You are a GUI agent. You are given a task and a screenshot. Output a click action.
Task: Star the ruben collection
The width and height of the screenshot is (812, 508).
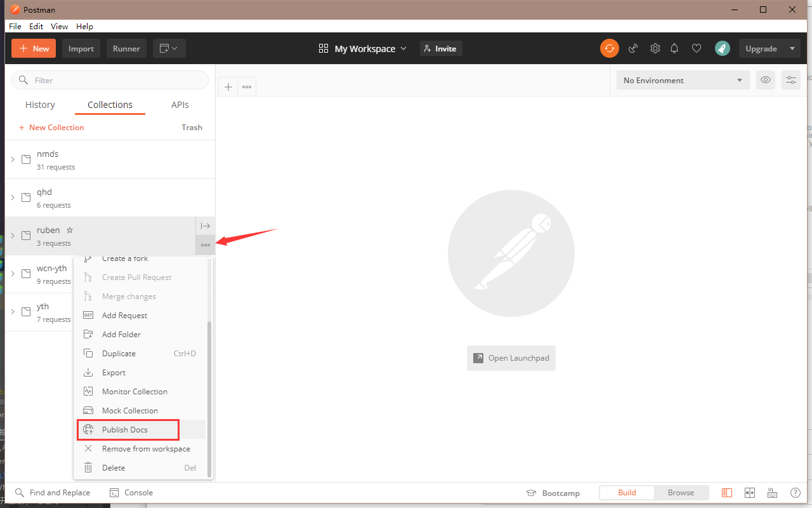pyautogui.click(x=70, y=230)
